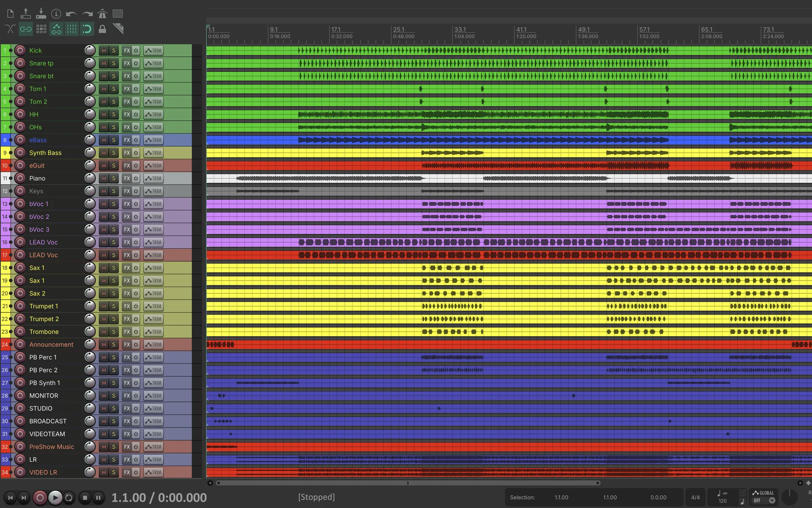Open FX chain for Trumpet 1 track

(127, 306)
